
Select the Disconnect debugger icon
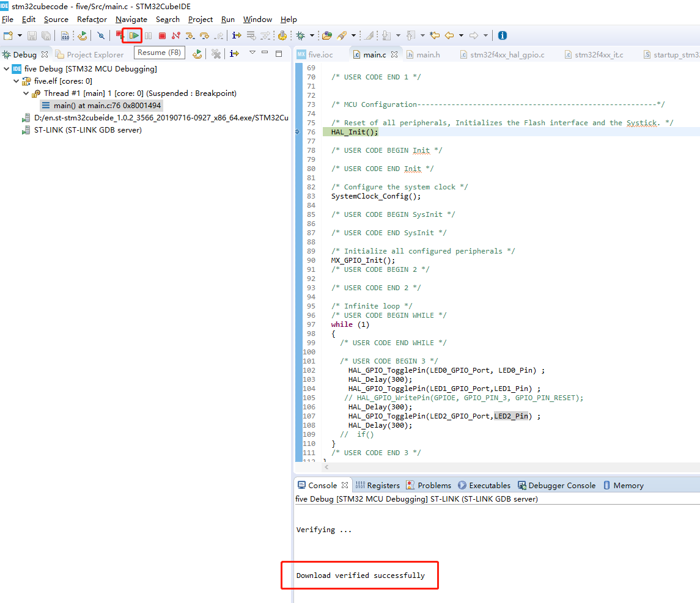177,35
